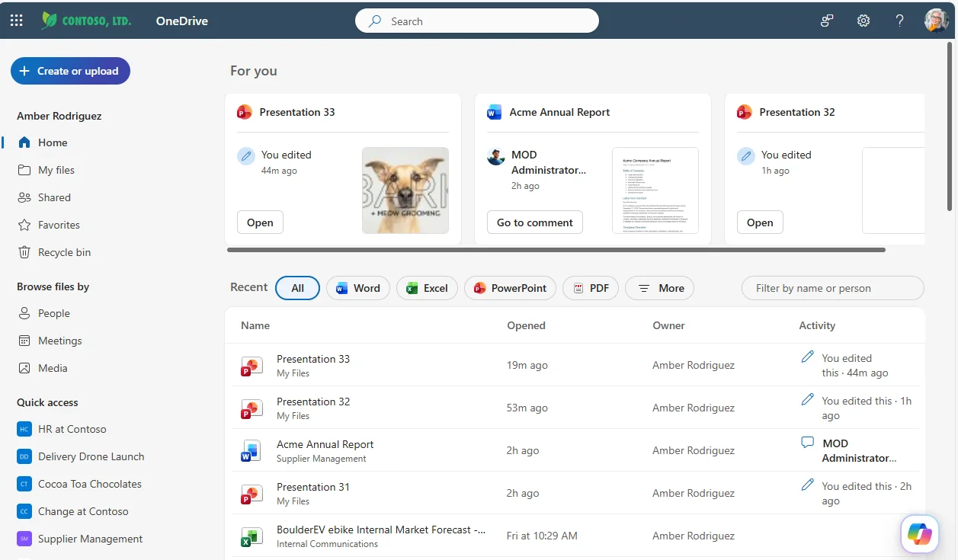Filter recent files by PDF
This screenshot has width=958, height=560.
tap(591, 288)
